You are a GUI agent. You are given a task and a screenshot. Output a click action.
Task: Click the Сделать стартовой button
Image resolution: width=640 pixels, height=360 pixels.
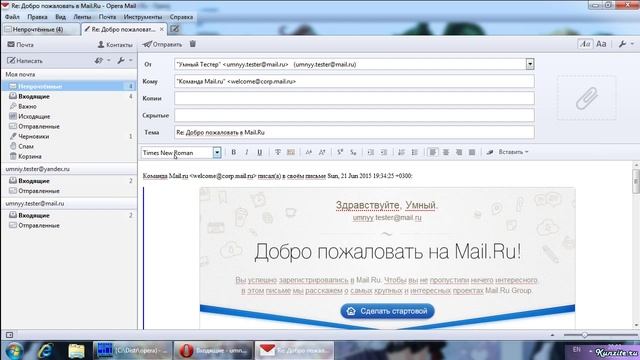pos(387,311)
